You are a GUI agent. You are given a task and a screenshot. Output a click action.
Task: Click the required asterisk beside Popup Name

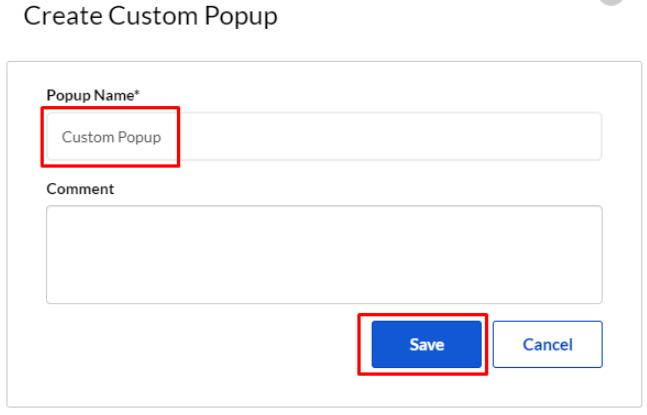pos(137,94)
